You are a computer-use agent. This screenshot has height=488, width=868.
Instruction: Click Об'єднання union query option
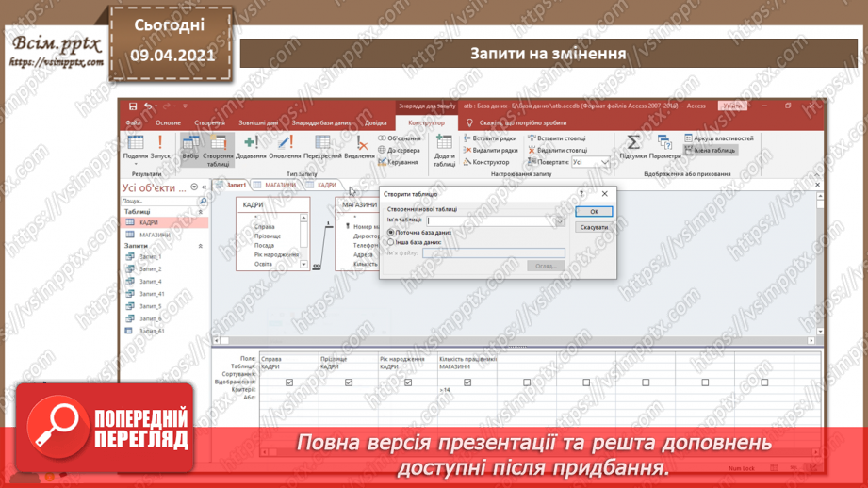pos(399,138)
